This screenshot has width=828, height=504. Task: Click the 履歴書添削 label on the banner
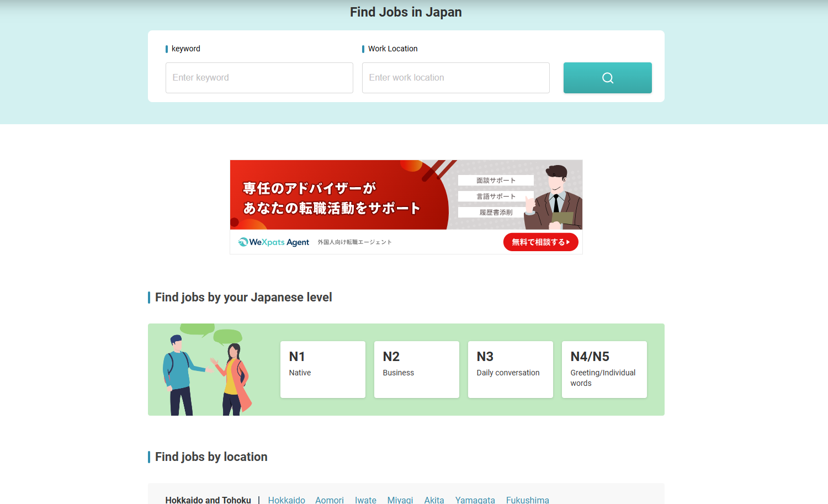pos(496,212)
